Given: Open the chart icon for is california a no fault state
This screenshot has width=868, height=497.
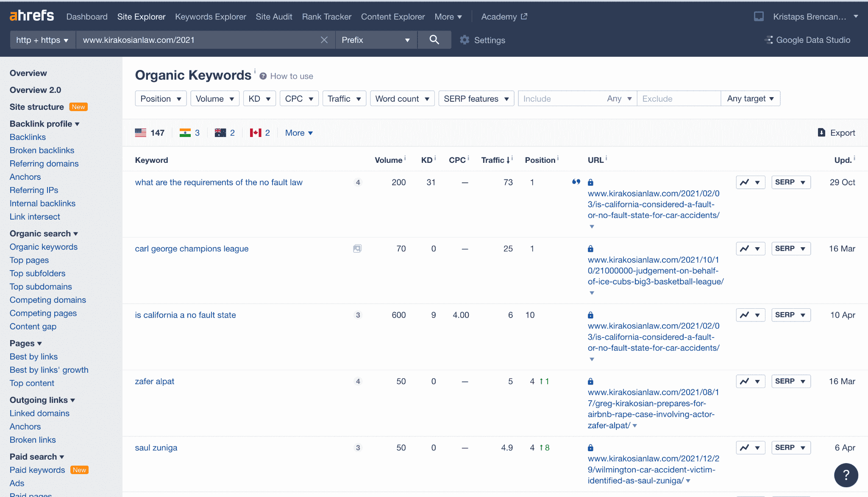Looking at the screenshot, I should pyautogui.click(x=750, y=315).
